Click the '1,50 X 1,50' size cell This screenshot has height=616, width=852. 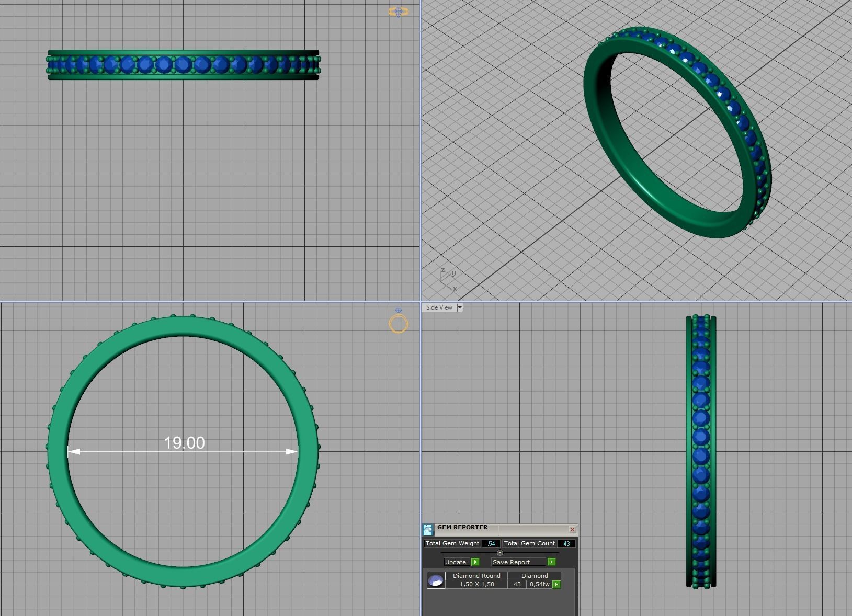tap(476, 584)
